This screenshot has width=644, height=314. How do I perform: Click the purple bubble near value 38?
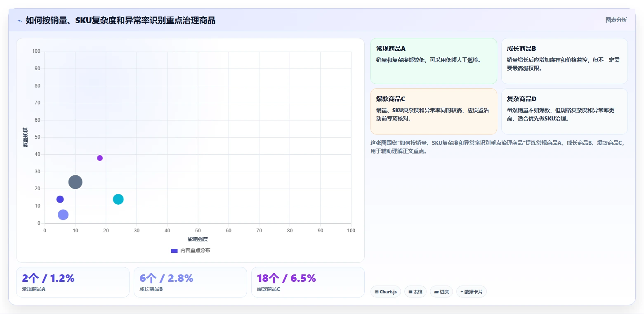[100, 158]
